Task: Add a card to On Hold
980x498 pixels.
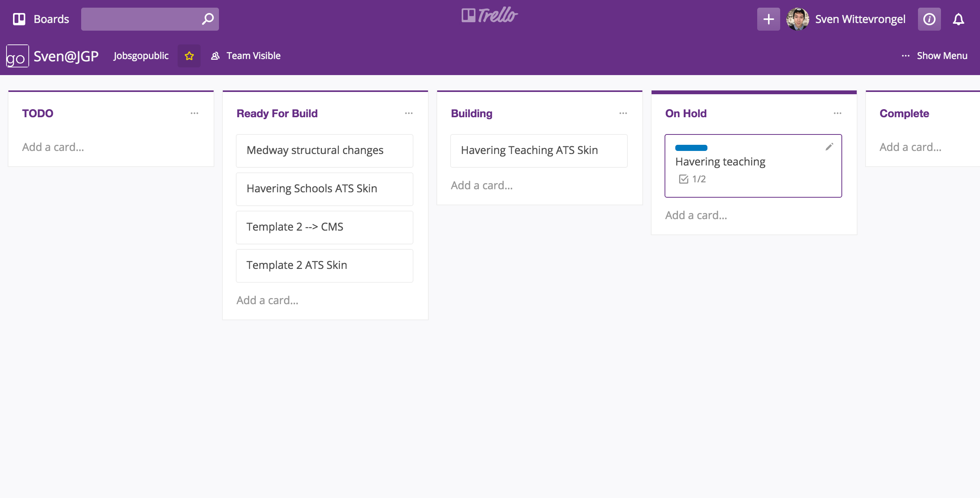Action: tap(696, 215)
